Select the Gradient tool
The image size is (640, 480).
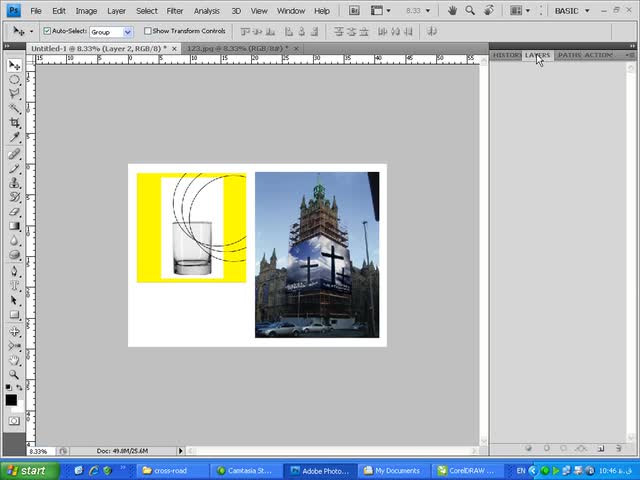(14, 226)
